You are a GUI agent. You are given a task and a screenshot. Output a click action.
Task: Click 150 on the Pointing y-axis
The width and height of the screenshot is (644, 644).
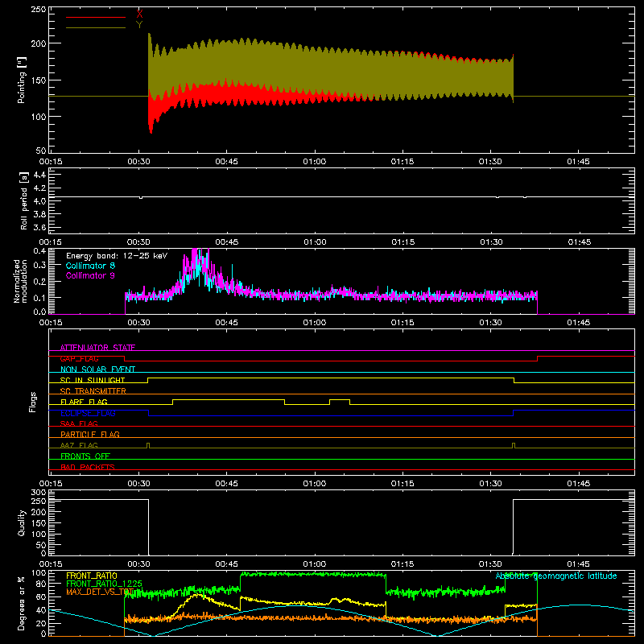coord(38,80)
